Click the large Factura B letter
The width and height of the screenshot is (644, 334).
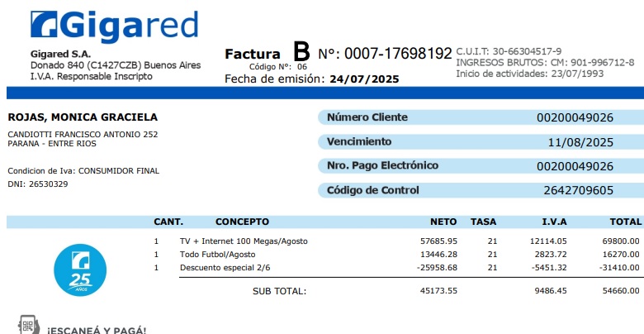click(x=301, y=52)
